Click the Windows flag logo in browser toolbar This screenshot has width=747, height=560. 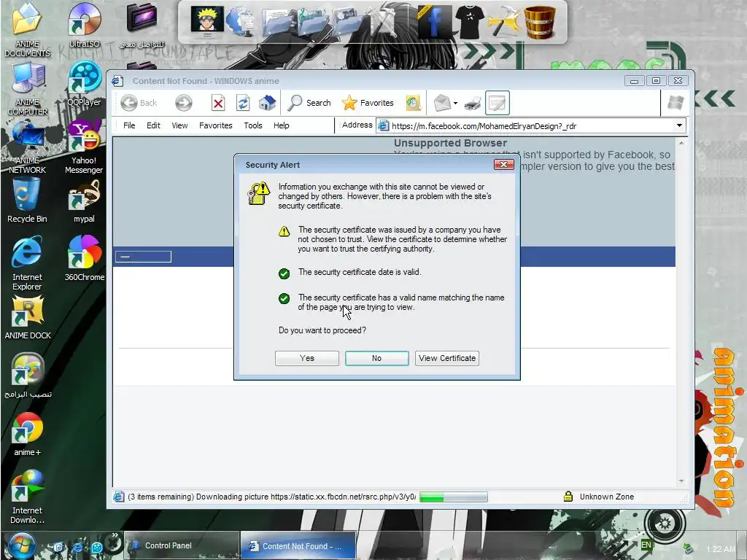pyautogui.click(x=676, y=103)
